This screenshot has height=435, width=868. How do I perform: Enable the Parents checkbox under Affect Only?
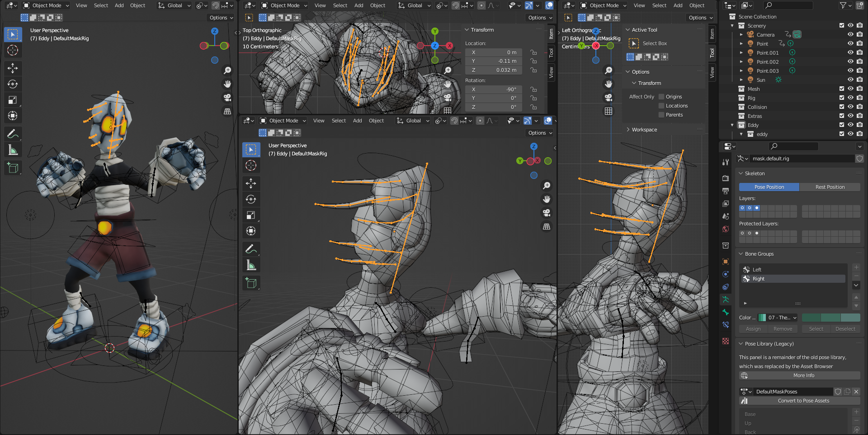(x=661, y=115)
